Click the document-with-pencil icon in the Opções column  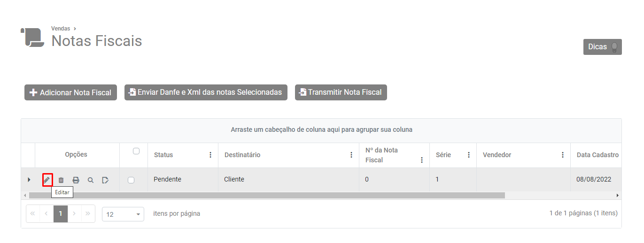105,180
